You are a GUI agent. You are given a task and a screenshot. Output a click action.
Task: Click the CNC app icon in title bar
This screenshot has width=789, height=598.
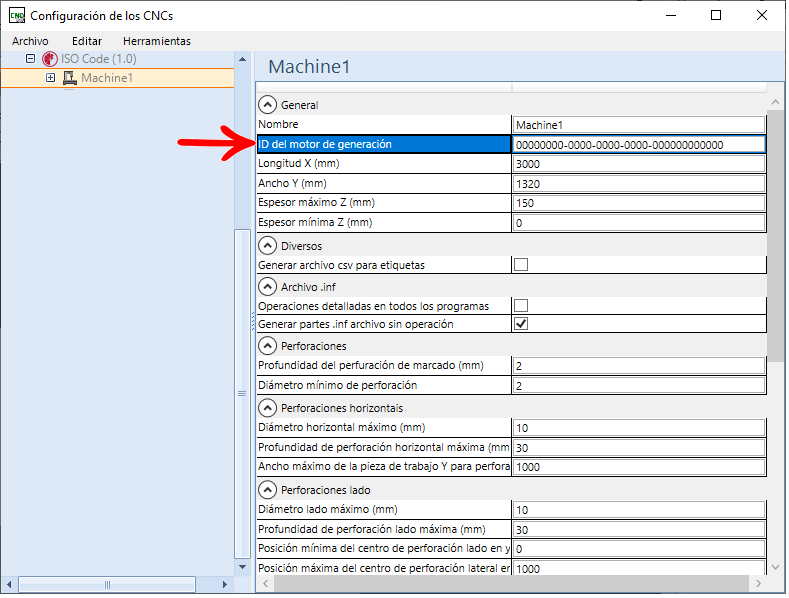coord(17,16)
